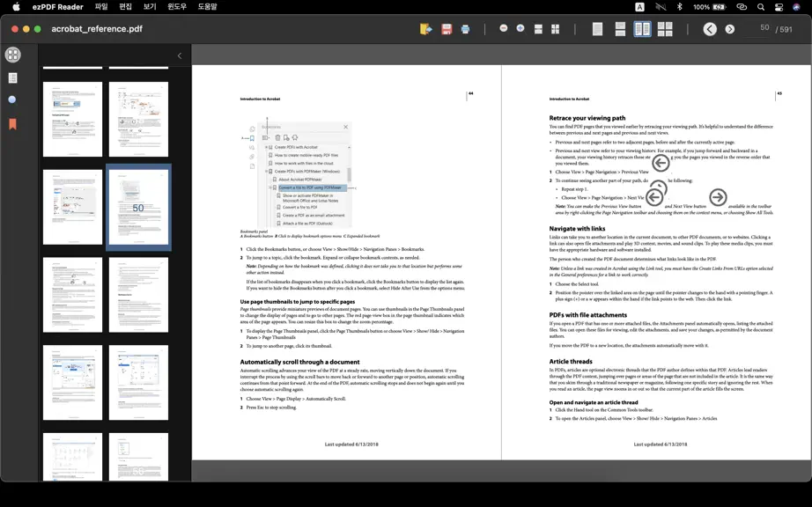Open the outline list panel in the sidebar

coord(13,78)
